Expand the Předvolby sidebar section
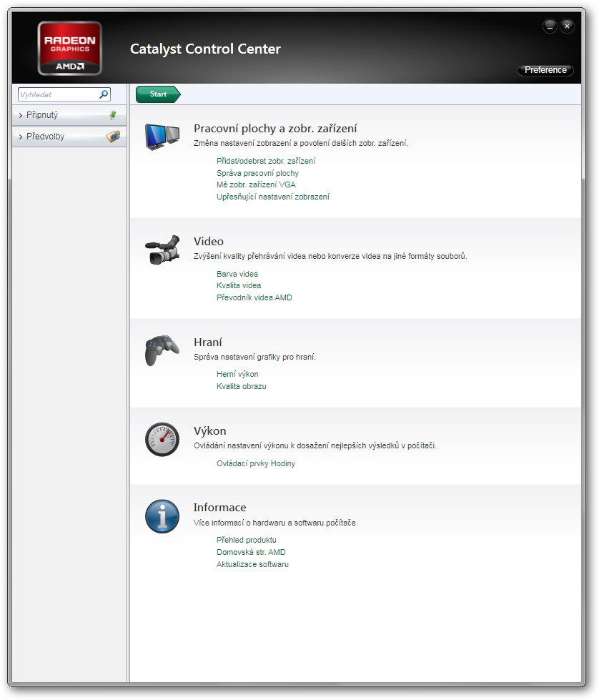The height and width of the screenshot is (700, 599). pyautogui.click(x=46, y=137)
